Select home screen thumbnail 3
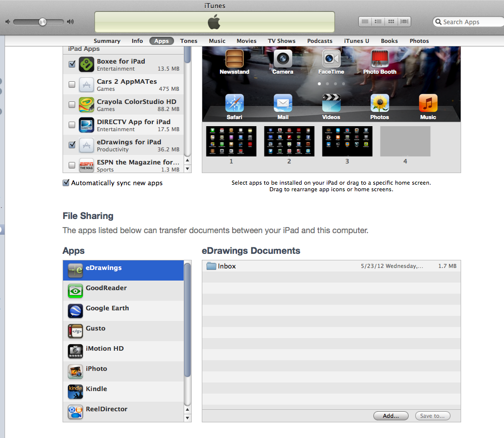Viewport: 504px width, 438px height. pos(347,141)
